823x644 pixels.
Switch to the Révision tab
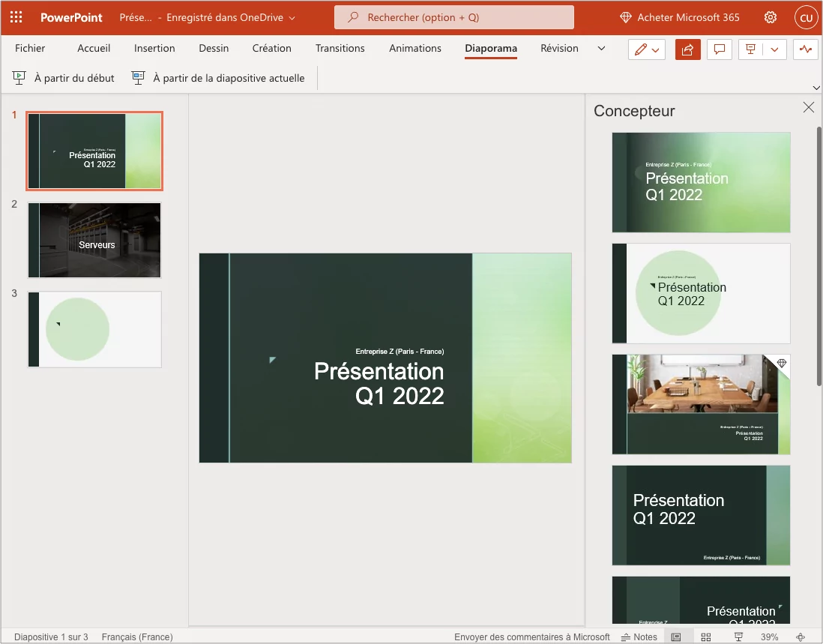pyautogui.click(x=559, y=48)
